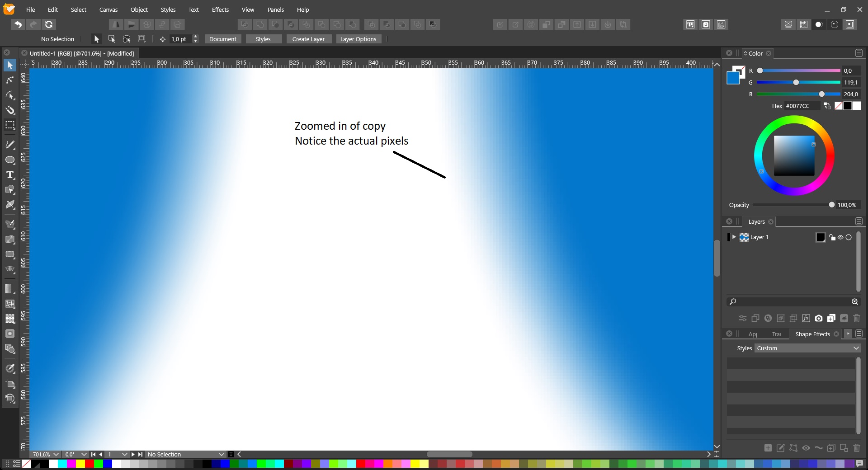
Task: Toggle the circle target on Layer 1
Action: coord(849,237)
